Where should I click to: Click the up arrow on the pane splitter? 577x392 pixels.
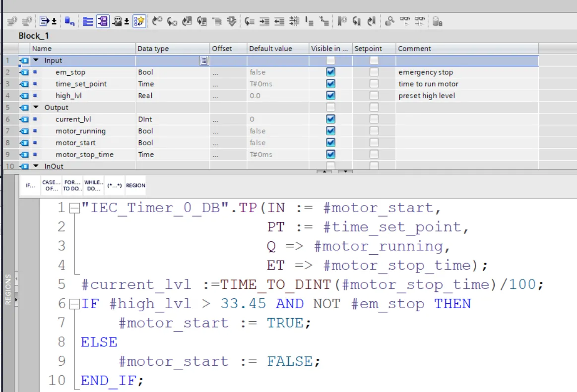pos(324,171)
